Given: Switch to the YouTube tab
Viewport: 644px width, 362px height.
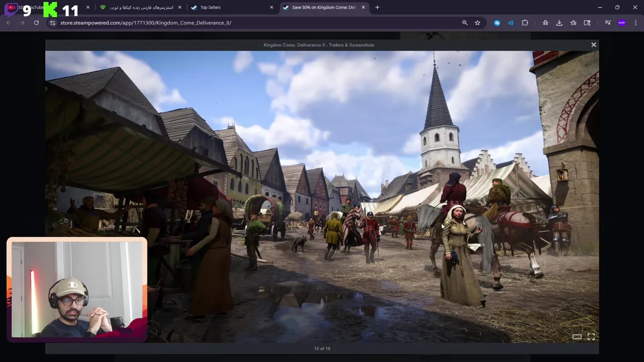Looking at the screenshot, I should pyautogui.click(x=48, y=8).
